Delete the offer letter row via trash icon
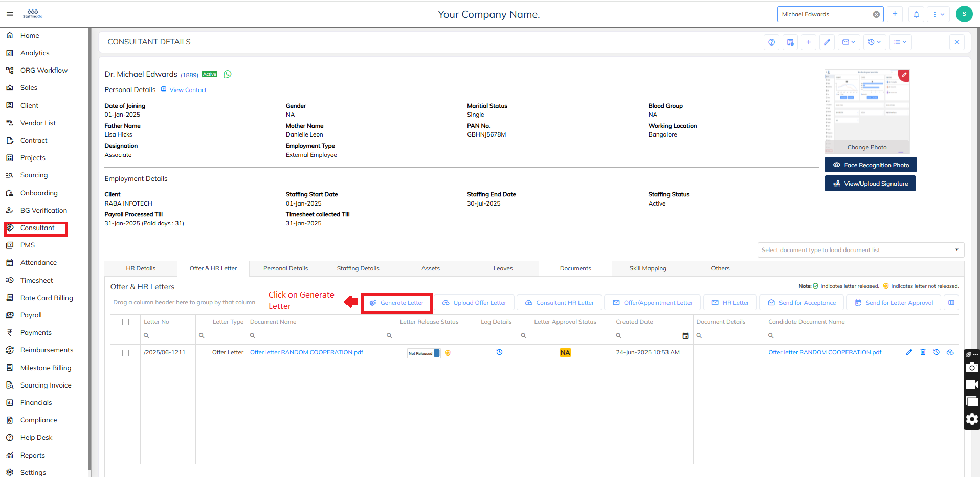This screenshot has width=980, height=477. point(923,352)
